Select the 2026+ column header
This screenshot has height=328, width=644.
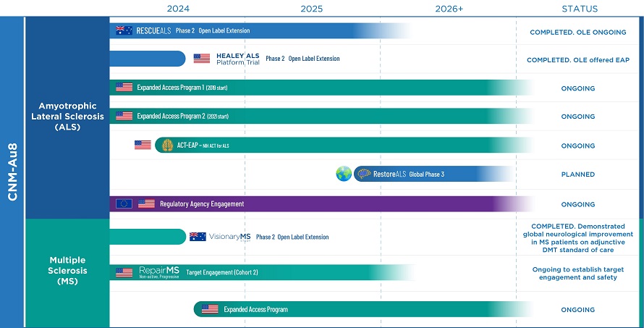449,9
